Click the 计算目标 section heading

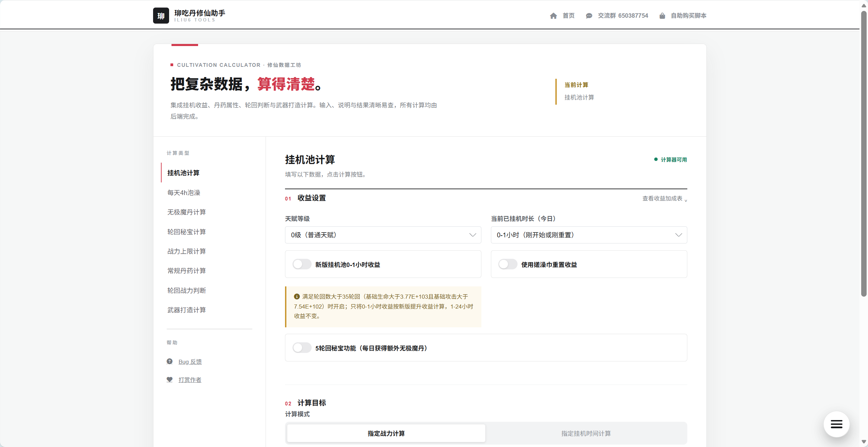[312, 403]
